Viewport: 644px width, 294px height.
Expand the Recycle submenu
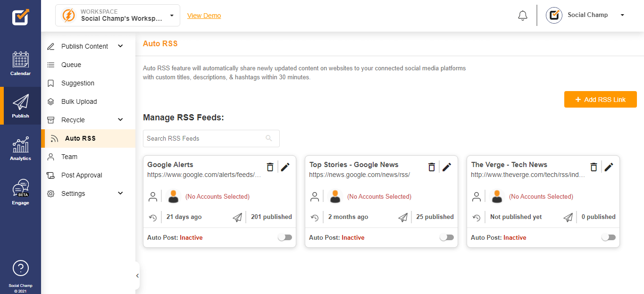click(x=120, y=120)
